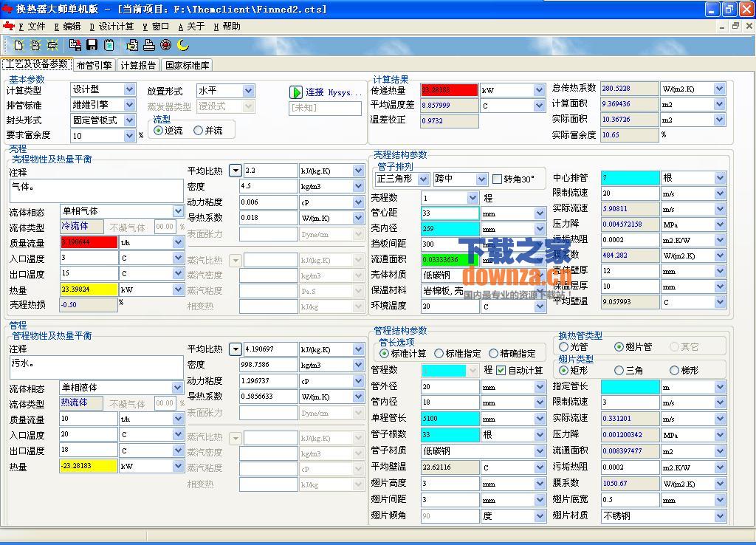Switch to the 布管引擎 tab
The width and height of the screenshot is (756, 545).
click(x=94, y=65)
